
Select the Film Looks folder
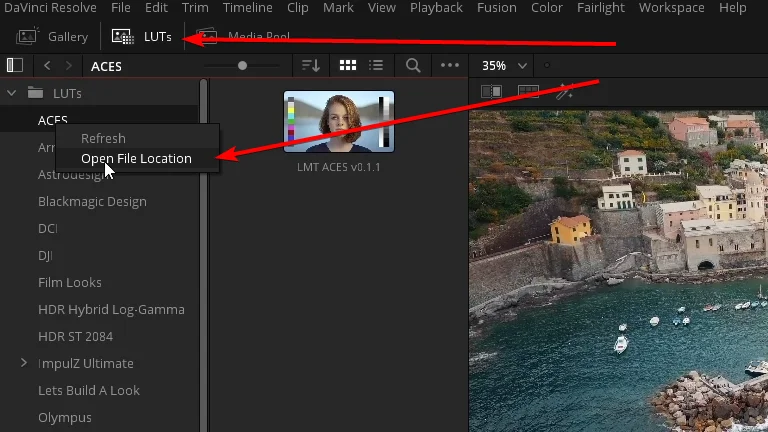(70, 283)
